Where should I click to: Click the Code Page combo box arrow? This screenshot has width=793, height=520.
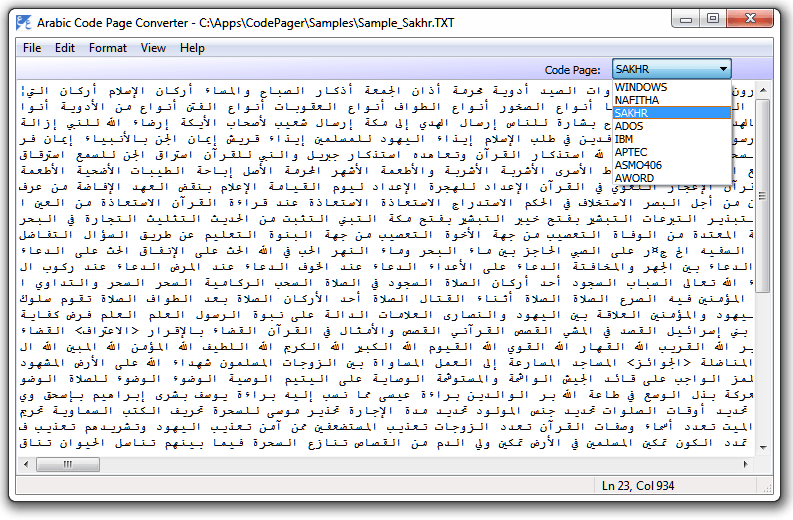click(x=724, y=69)
